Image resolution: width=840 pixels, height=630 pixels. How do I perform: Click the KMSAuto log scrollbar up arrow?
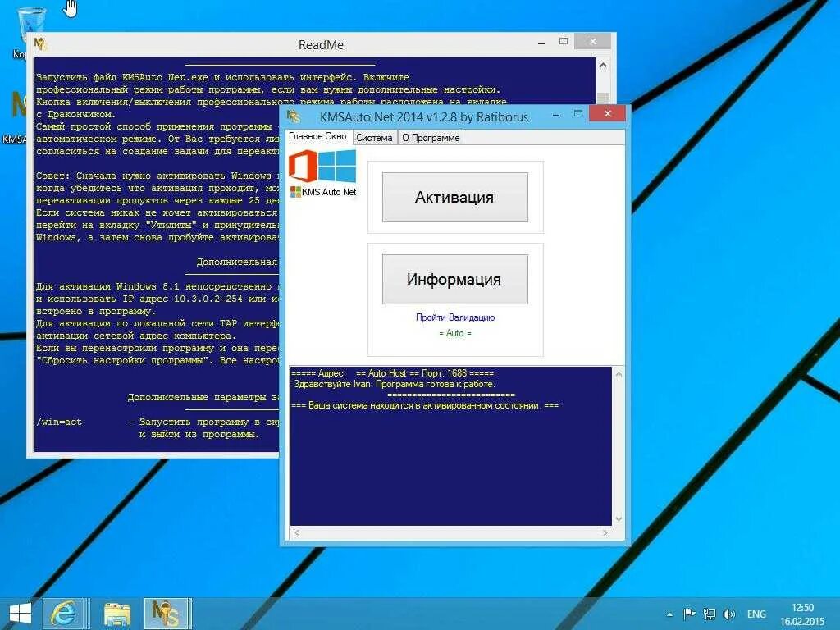tap(619, 374)
